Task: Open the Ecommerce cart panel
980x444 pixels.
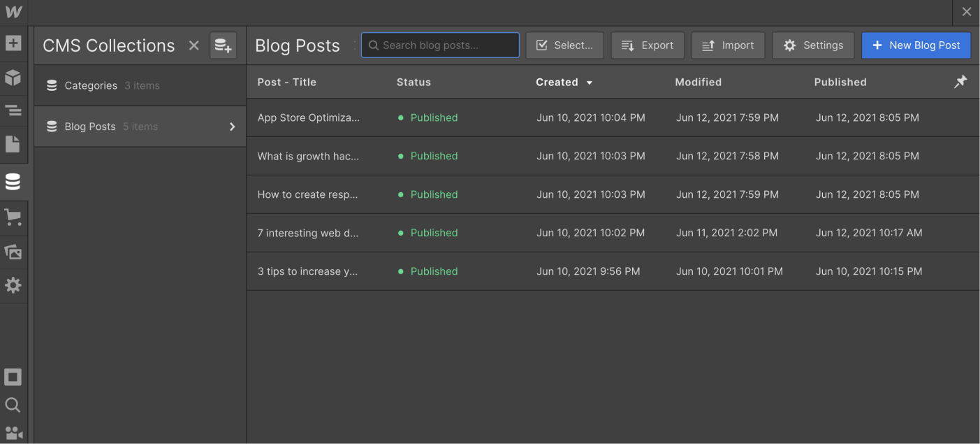Action: tap(13, 217)
